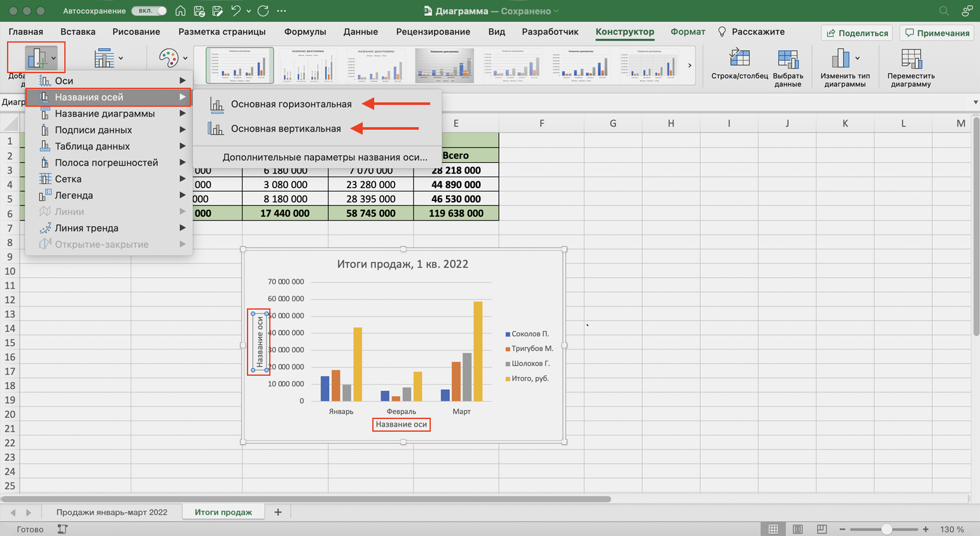Open the Формулы ribbon tab
Screen dimensions: 980x536
click(x=305, y=32)
